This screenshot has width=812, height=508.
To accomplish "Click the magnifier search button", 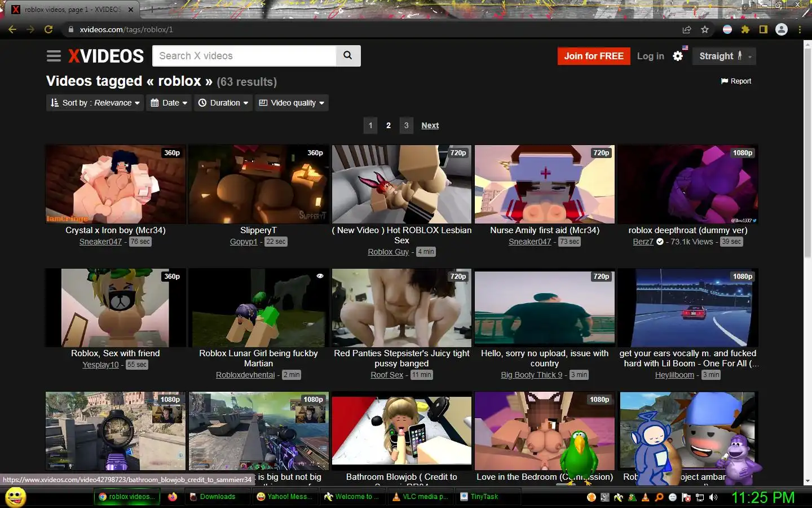I will tap(348, 55).
